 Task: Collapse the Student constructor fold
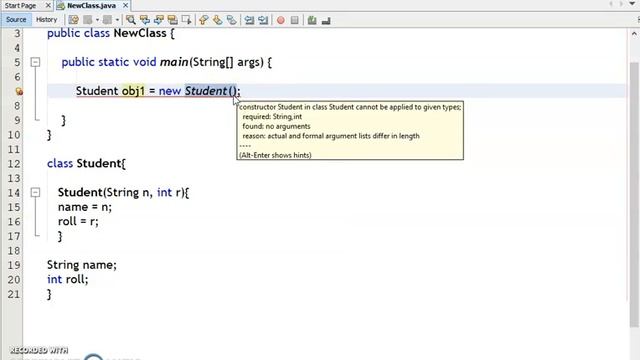pyautogui.click(x=36, y=192)
